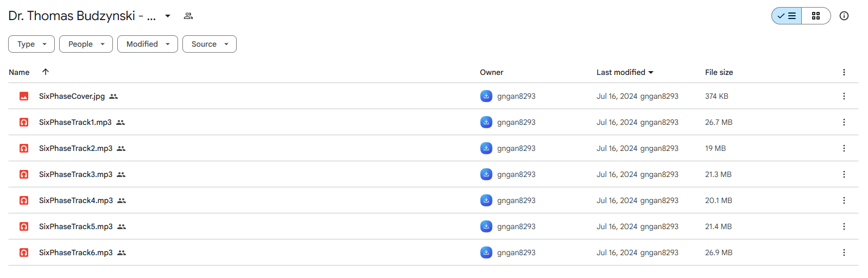Click the File size column header

click(719, 72)
